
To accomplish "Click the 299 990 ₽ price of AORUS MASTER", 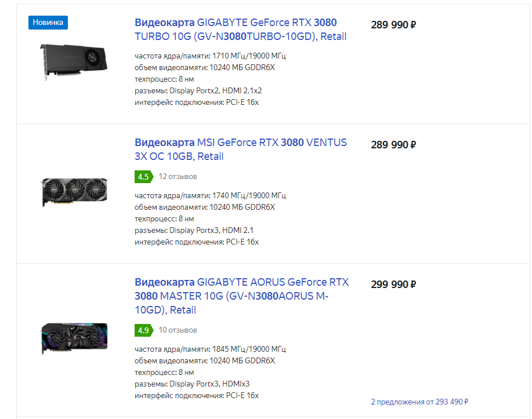I will click(x=393, y=285).
